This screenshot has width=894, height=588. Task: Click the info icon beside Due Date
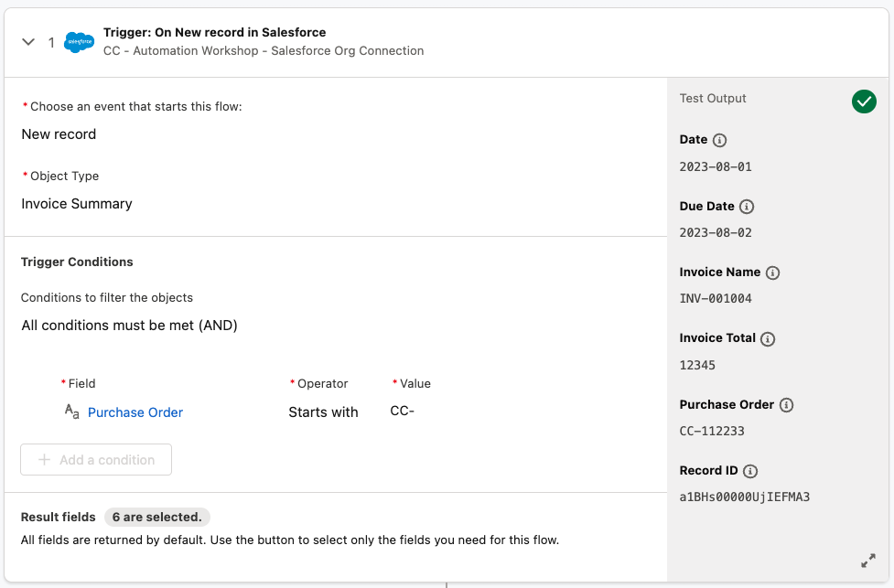pos(747,207)
